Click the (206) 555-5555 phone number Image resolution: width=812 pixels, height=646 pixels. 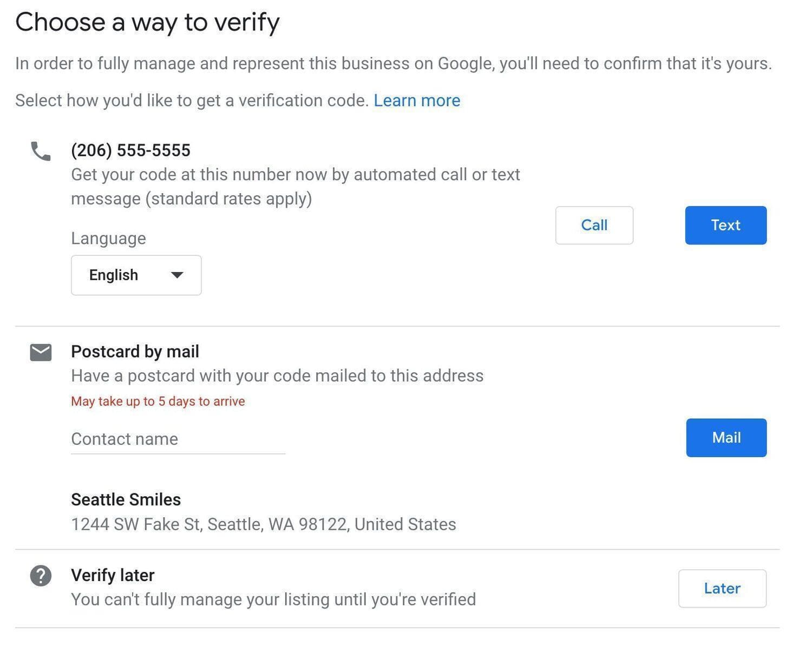130,150
